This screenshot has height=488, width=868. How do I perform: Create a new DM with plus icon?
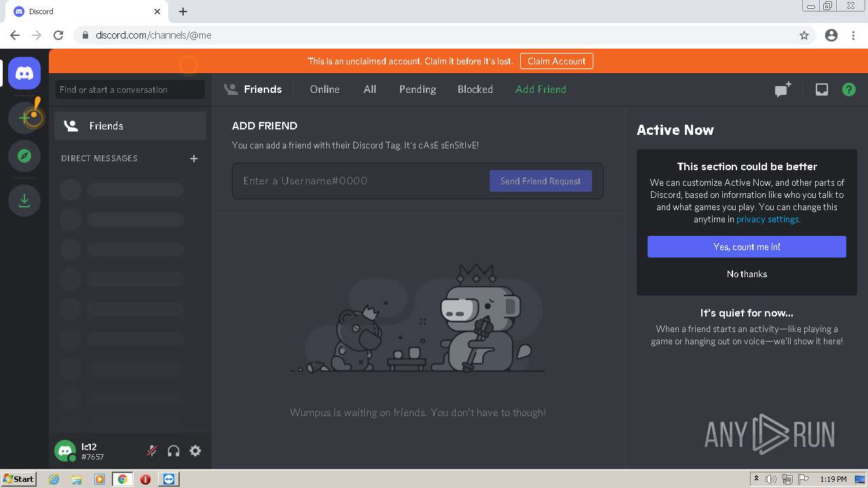click(194, 159)
